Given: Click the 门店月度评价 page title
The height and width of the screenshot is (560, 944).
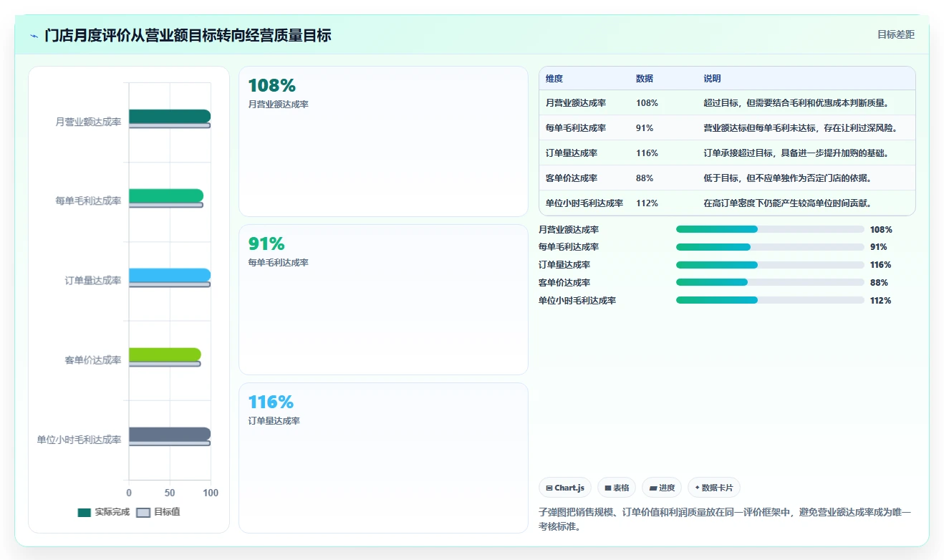Looking at the screenshot, I should (x=188, y=36).
